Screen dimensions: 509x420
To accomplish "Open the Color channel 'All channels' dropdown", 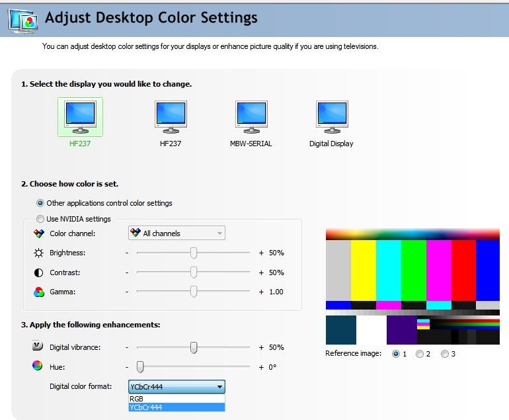I will click(176, 233).
